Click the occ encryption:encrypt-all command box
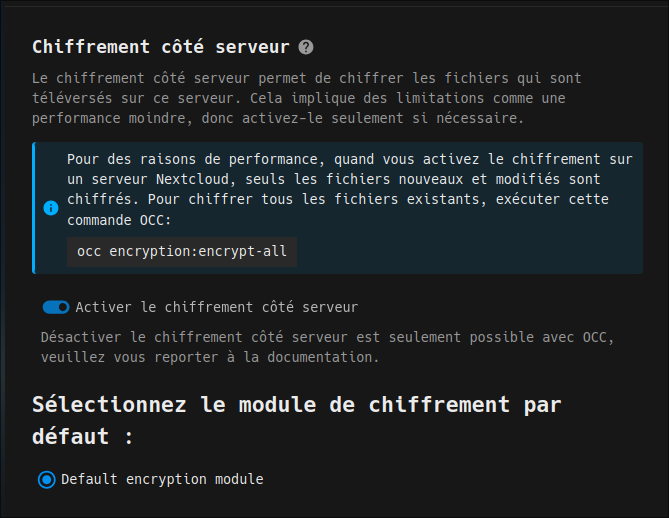The width and height of the screenshot is (669, 518). pos(182,251)
